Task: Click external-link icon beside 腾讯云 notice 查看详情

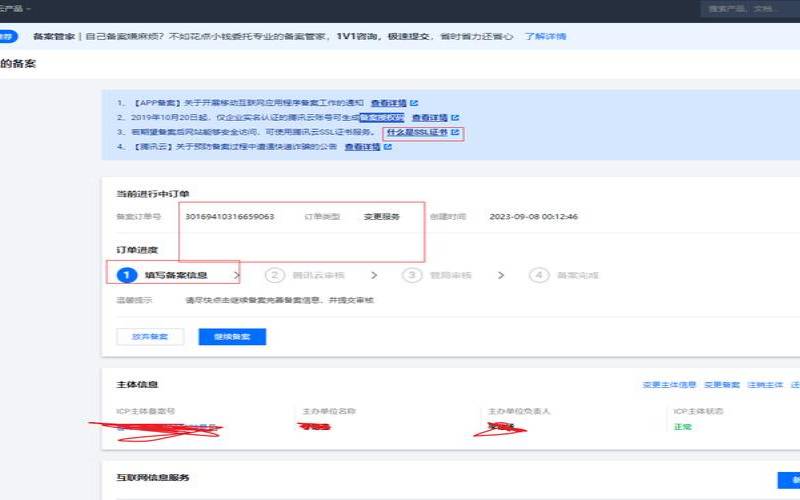Action: (388, 147)
